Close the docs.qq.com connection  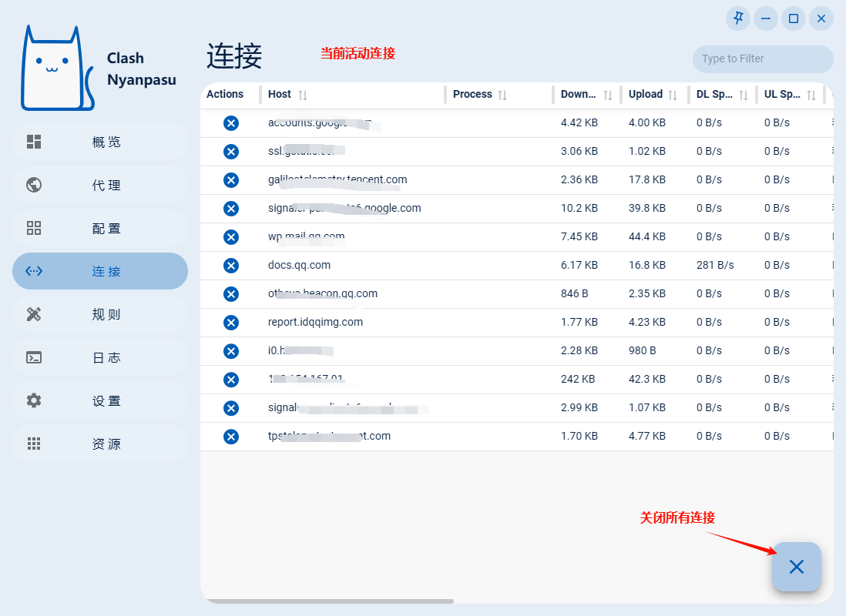click(230, 266)
